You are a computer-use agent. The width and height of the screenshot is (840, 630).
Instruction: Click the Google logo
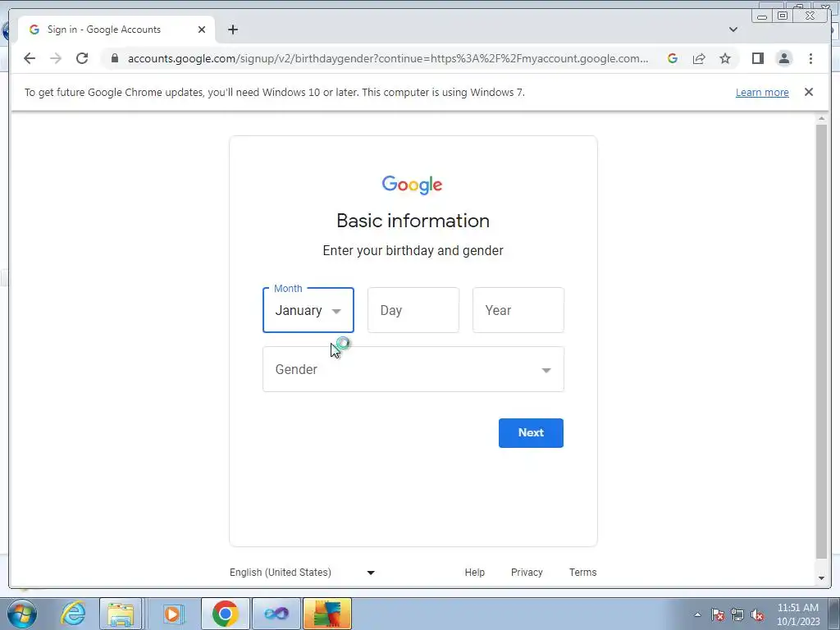tap(412, 185)
